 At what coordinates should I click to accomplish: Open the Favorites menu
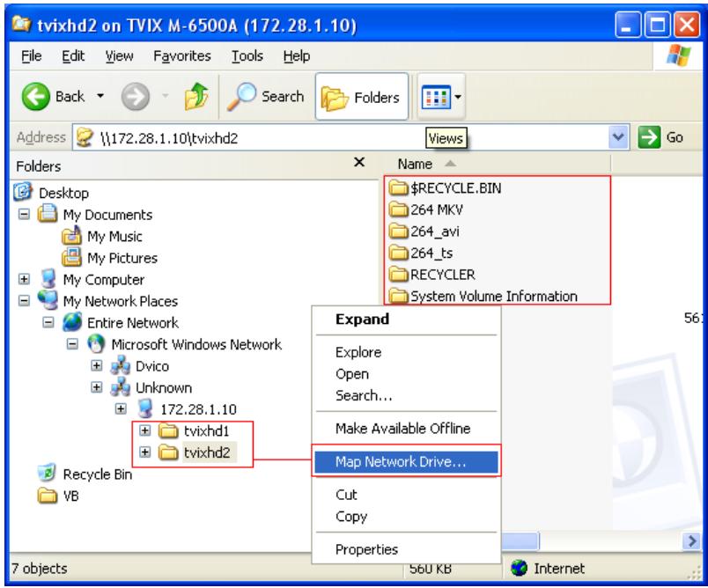[x=182, y=56]
